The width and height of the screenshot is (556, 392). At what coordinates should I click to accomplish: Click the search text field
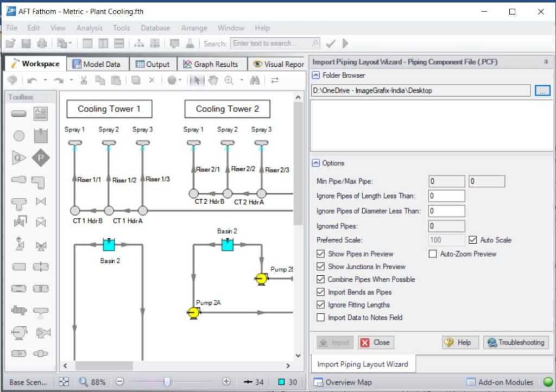click(x=275, y=43)
